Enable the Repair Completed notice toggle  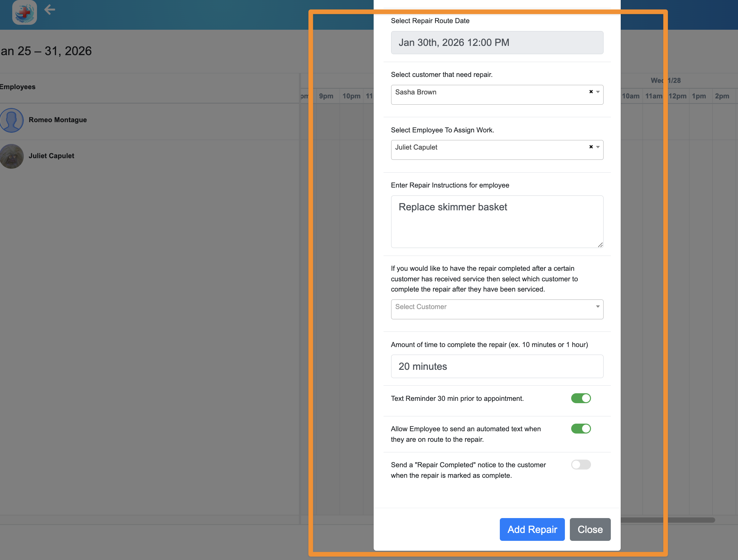tap(581, 465)
